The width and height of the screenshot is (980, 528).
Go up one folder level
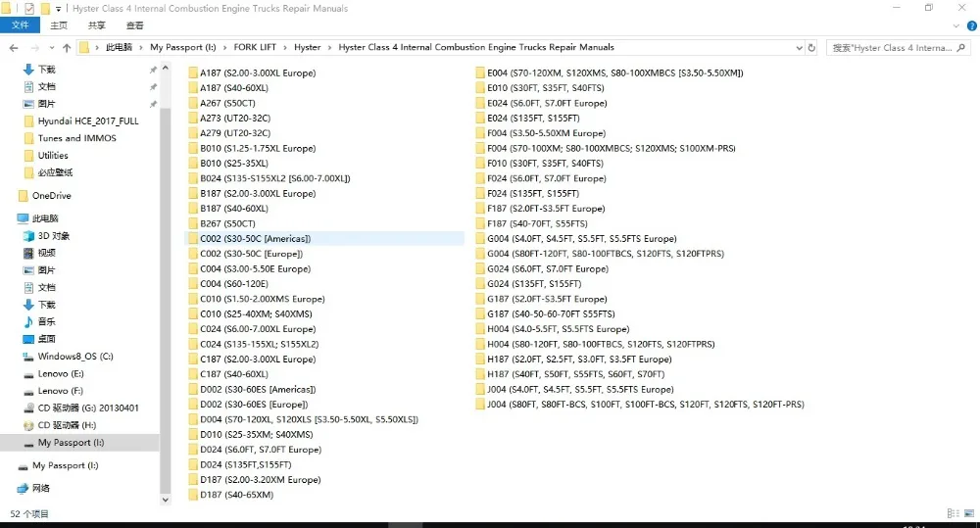point(67,47)
